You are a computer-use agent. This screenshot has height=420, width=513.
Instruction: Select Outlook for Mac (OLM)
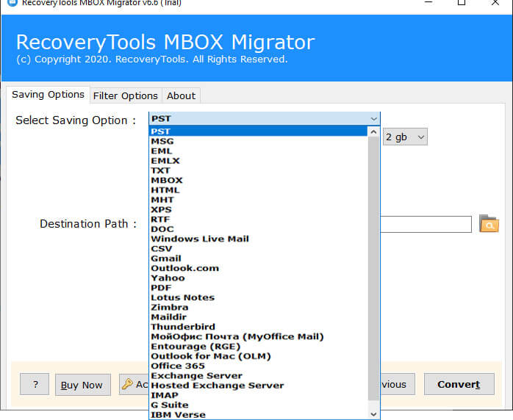pos(259,356)
